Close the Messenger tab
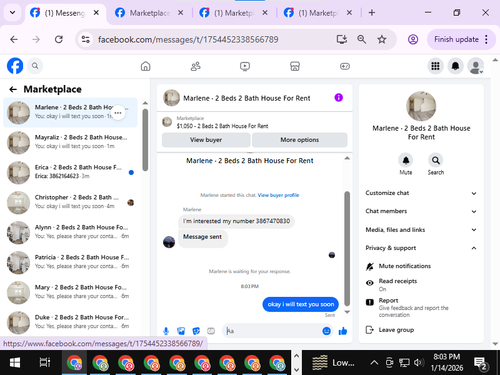The width and height of the screenshot is (500, 375). point(96,13)
